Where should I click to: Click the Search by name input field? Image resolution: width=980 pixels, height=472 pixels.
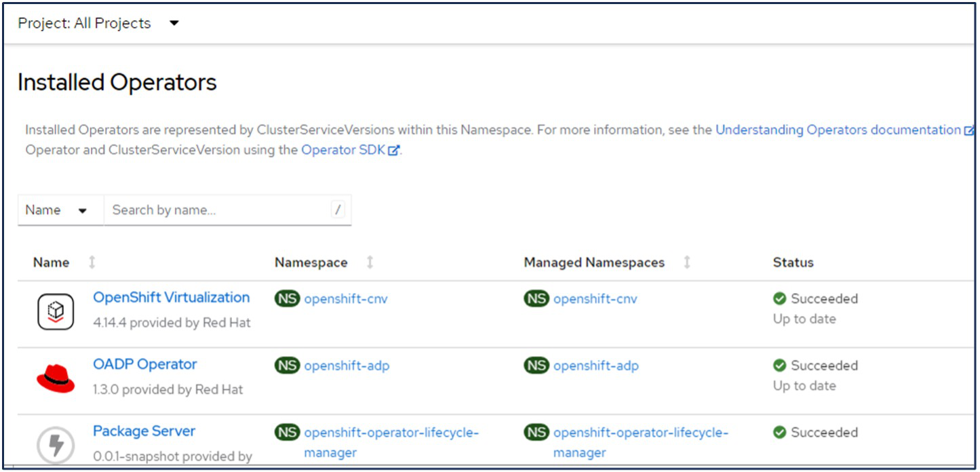217,210
